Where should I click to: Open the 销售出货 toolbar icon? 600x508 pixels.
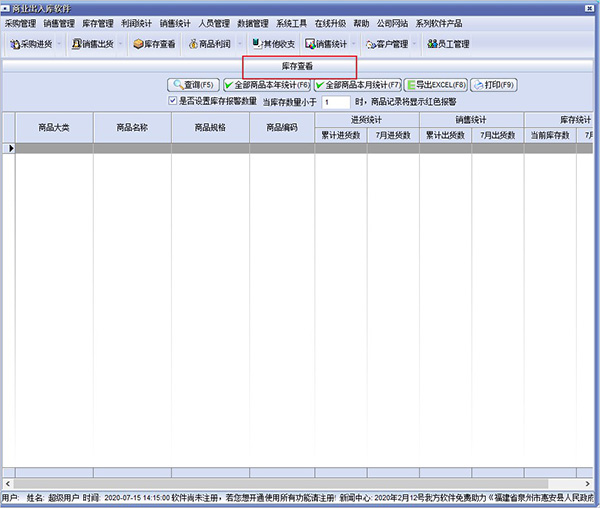[x=77, y=44]
